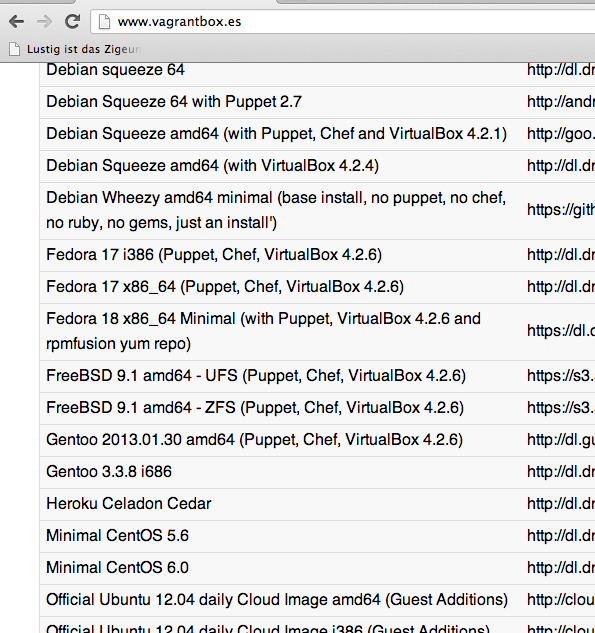Click the browser Forward arrow
The height and width of the screenshot is (633, 595).
click(44, 21)
